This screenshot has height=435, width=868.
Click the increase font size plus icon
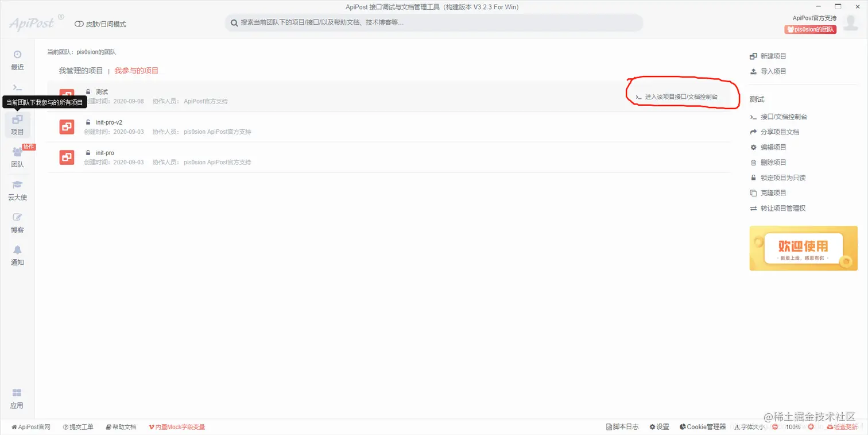(811, 427)
